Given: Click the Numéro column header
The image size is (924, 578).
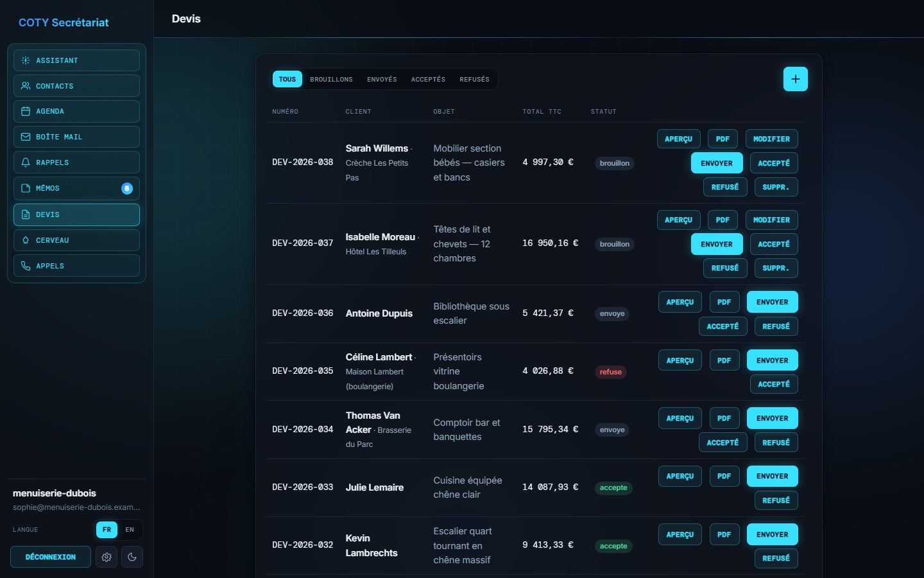Looking at the screenshot, I should coord(286,112).
